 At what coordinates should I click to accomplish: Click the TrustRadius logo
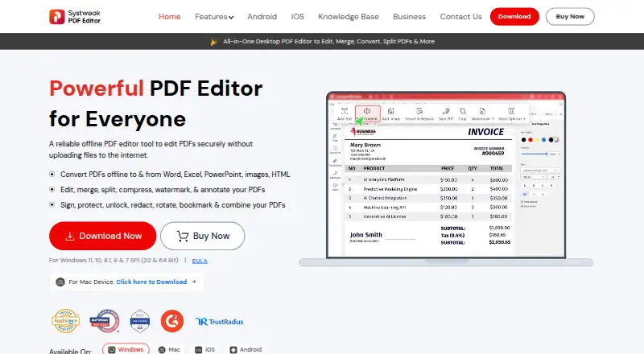click(x=219, y=322)
